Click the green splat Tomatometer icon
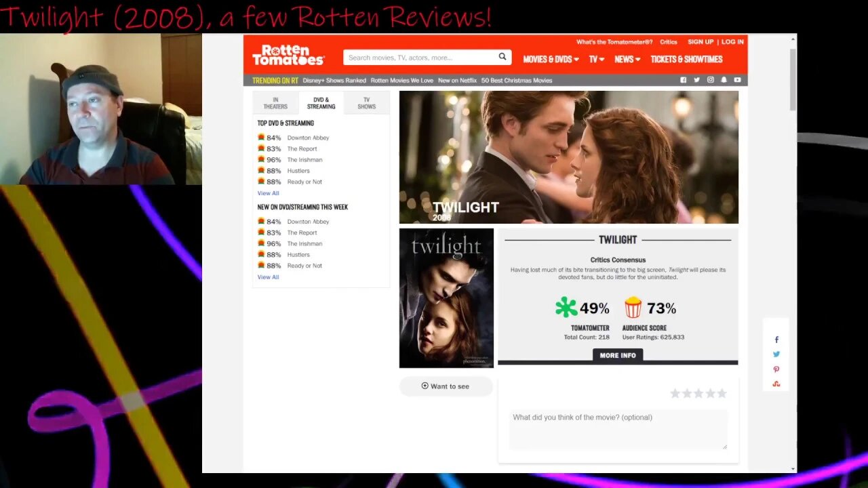This screenshot has height=488, width=868. tap(566, 308)
